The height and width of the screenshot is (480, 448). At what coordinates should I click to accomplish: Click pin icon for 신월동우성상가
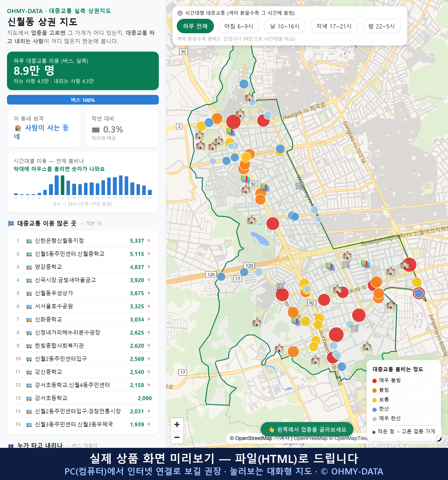[x=149, y=293]
